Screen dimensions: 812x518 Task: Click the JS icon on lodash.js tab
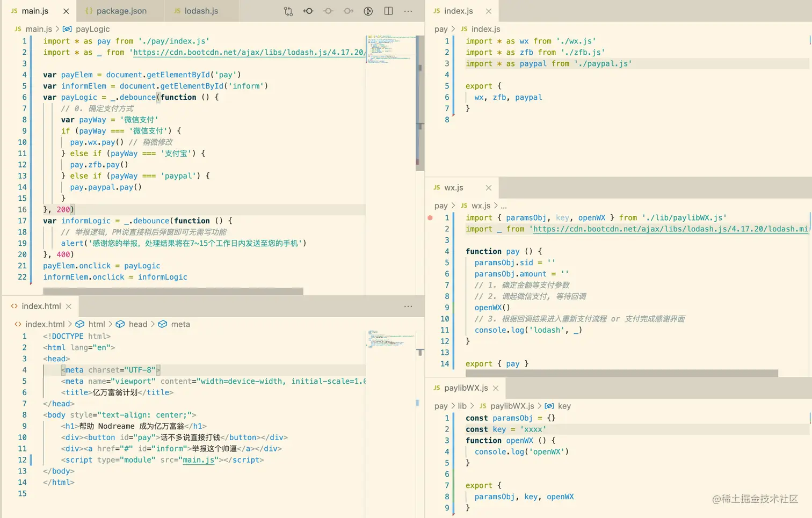[x=177, y=11]
